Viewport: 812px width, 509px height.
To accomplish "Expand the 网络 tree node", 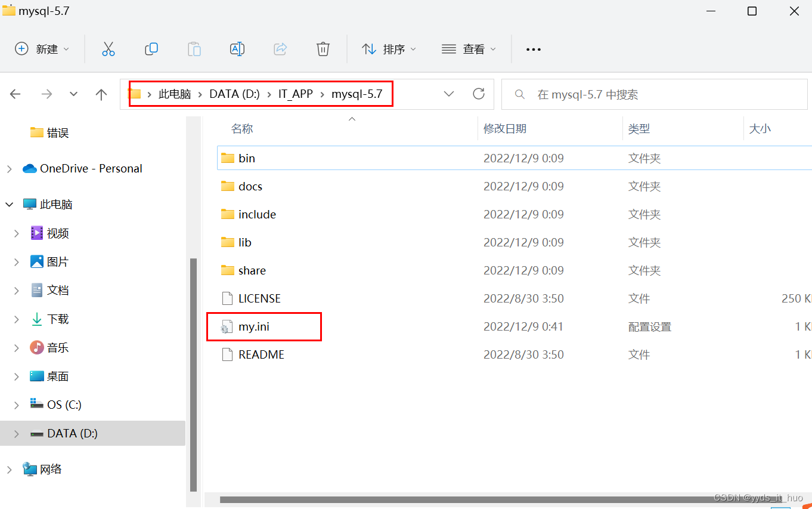I will [9, 470].
